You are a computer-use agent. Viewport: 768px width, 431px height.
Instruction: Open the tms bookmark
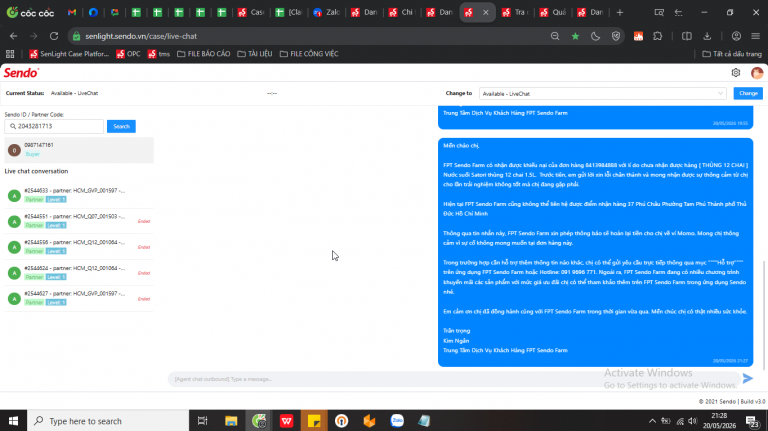(x=159, y=54)
